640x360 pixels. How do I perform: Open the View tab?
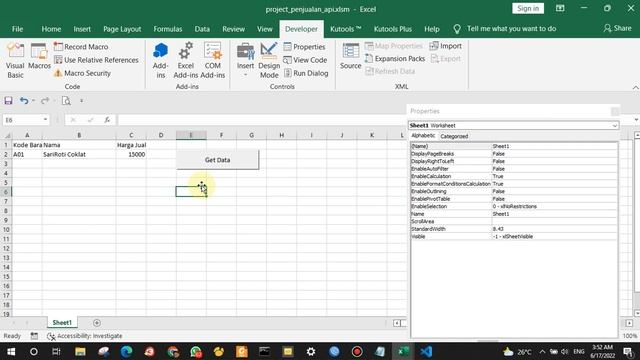tap(264, 29)
